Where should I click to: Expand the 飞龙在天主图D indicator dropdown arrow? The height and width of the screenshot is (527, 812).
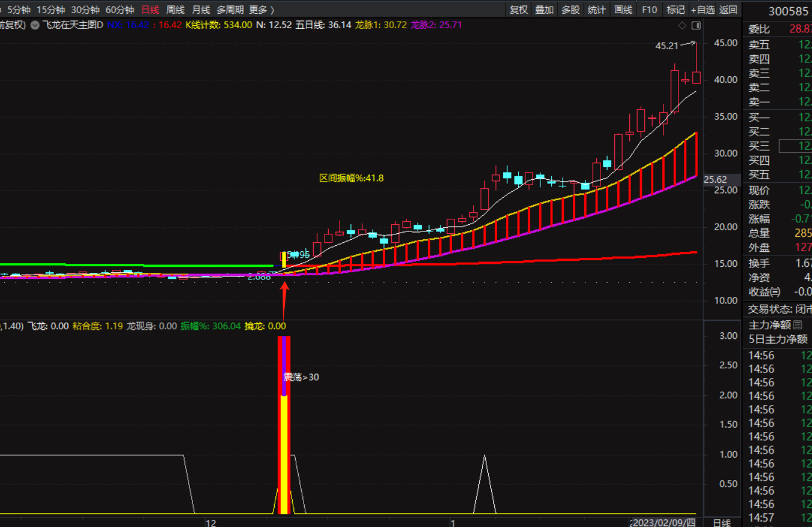click(x=34, y=25)
